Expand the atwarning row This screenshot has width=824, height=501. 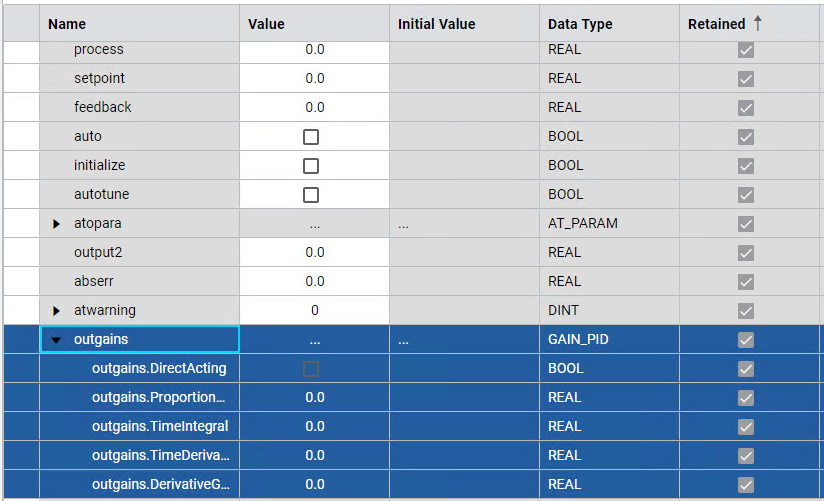pos(57,311)
